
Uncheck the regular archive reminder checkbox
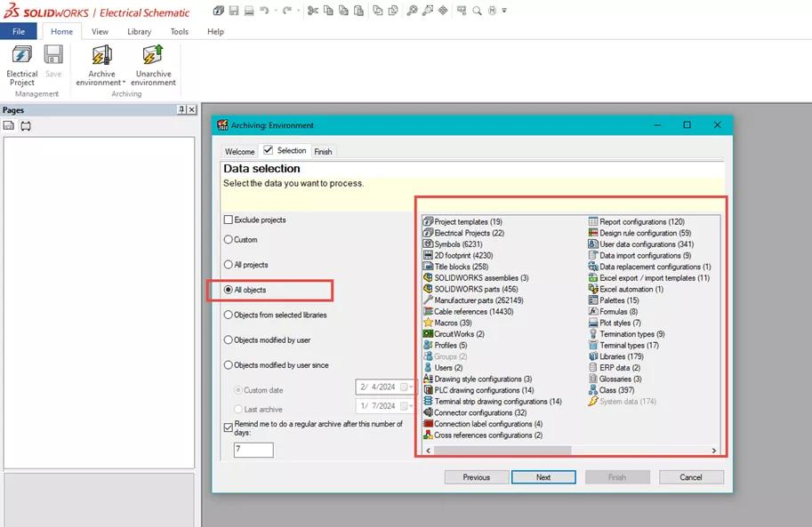tap(229, 427)
